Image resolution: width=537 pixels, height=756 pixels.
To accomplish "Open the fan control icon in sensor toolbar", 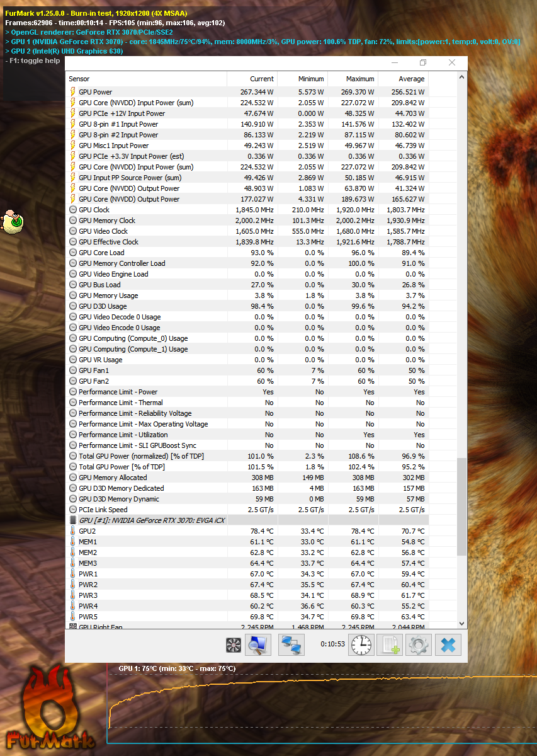I will click(x=234, y=644).
